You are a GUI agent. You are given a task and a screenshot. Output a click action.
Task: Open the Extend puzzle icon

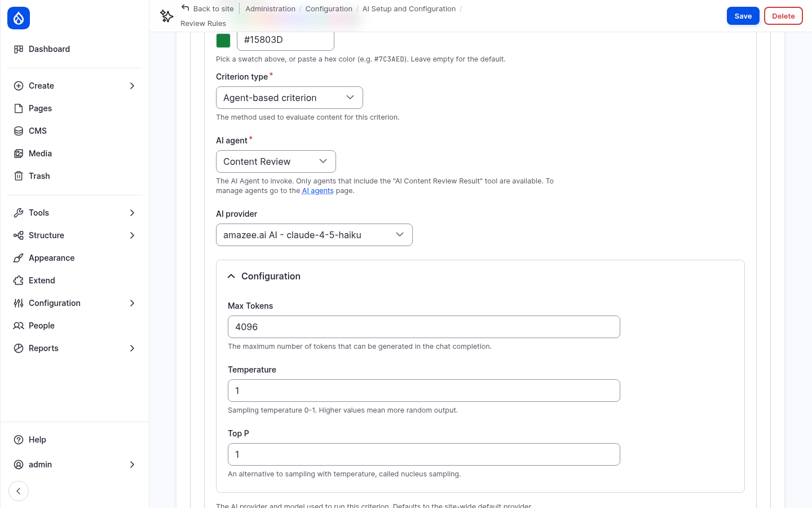(19, 281)
